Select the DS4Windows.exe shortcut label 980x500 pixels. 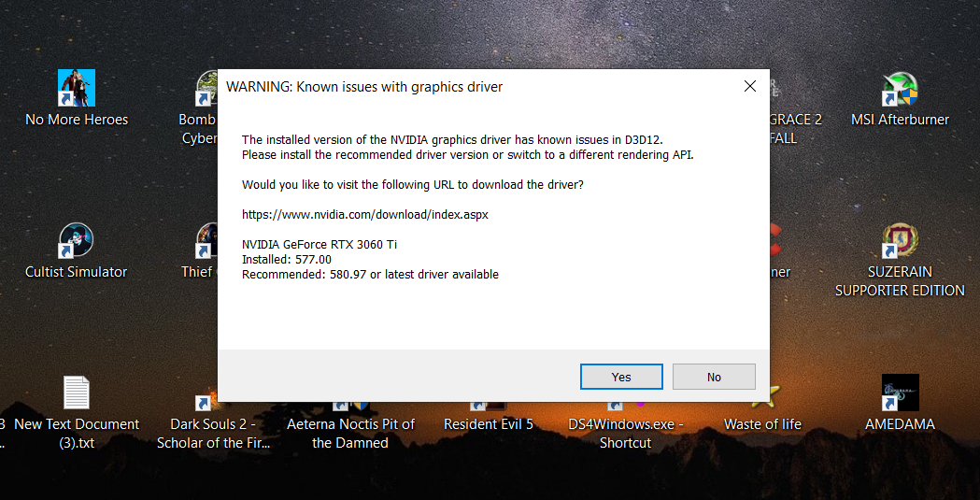(626, 433)
